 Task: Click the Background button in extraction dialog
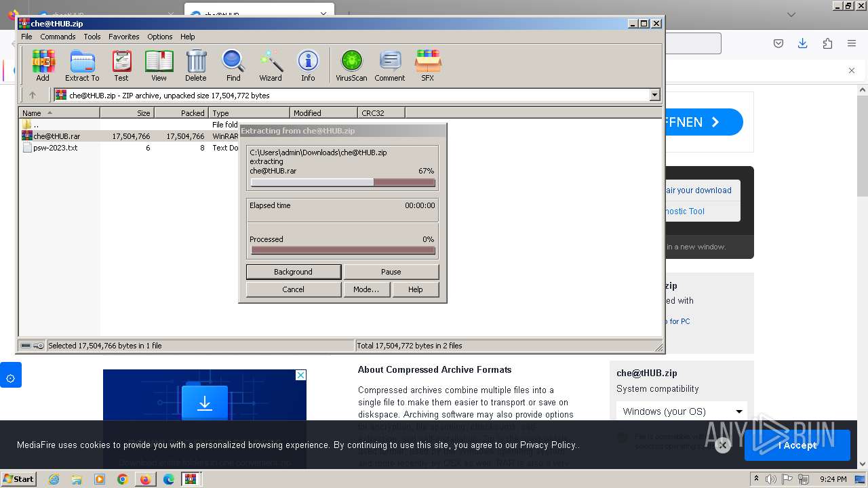click(x=294, y=272)
